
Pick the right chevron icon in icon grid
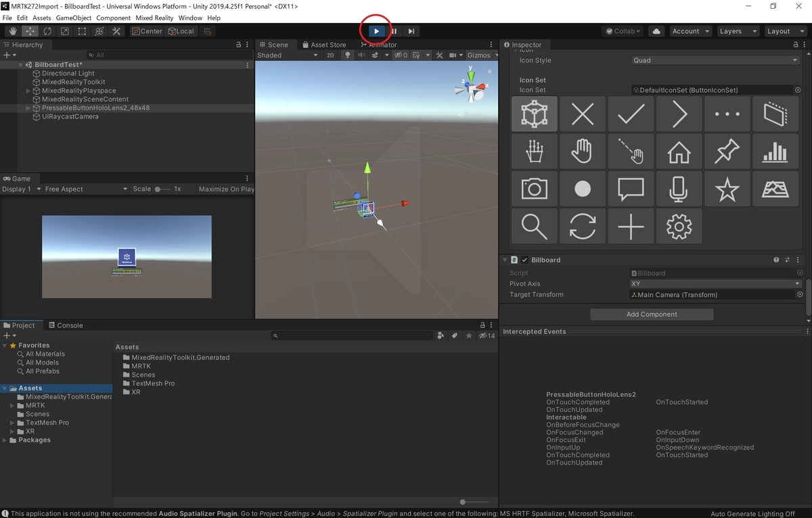pyautogui.click(x=679, y=114)
